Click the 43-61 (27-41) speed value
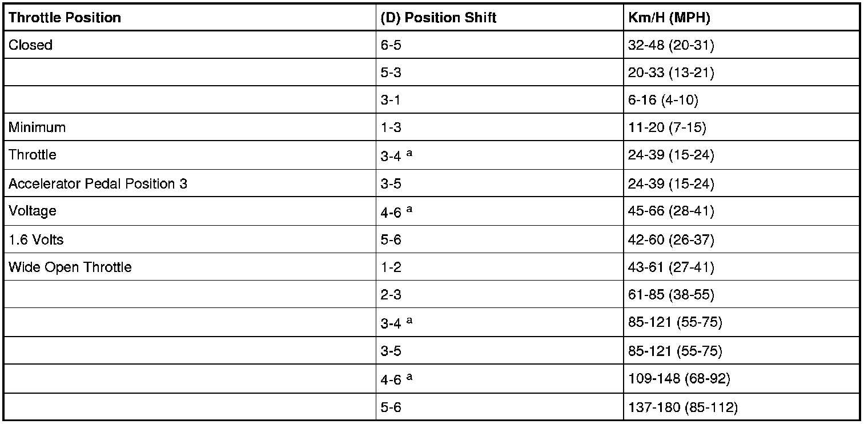Viewport: 868px width, 424px height. point(670,267)
